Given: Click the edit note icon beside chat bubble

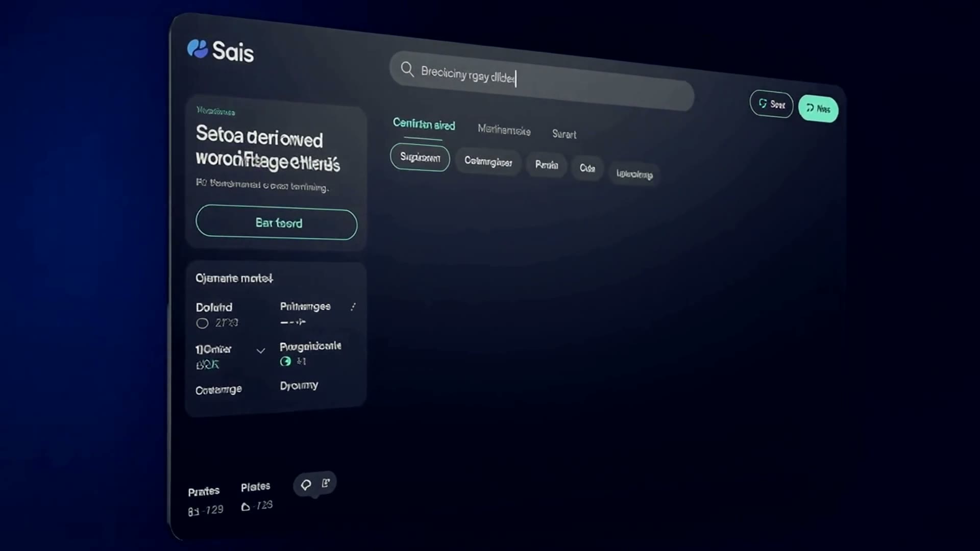Looking at the screenshot, I should (x=326, y=483).
